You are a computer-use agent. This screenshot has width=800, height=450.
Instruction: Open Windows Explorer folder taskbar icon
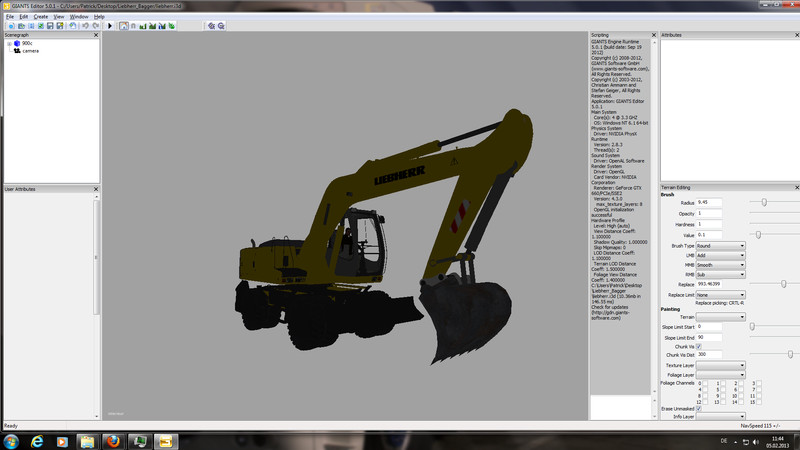tap(87, 441)
